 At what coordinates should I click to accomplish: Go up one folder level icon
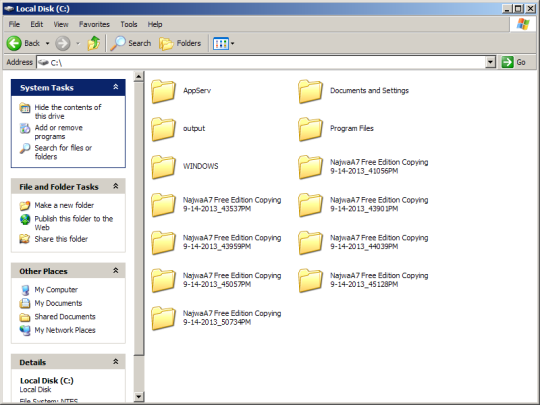point(94,43)
